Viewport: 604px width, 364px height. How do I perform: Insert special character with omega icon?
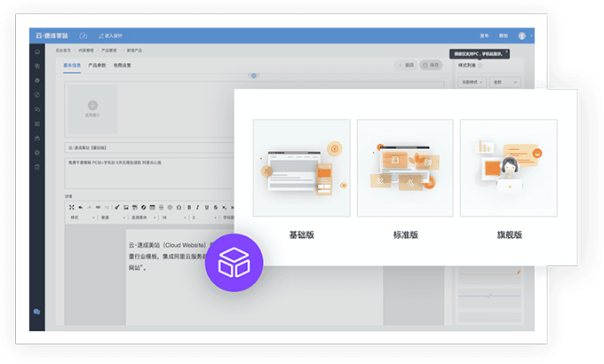pos(179,208)
